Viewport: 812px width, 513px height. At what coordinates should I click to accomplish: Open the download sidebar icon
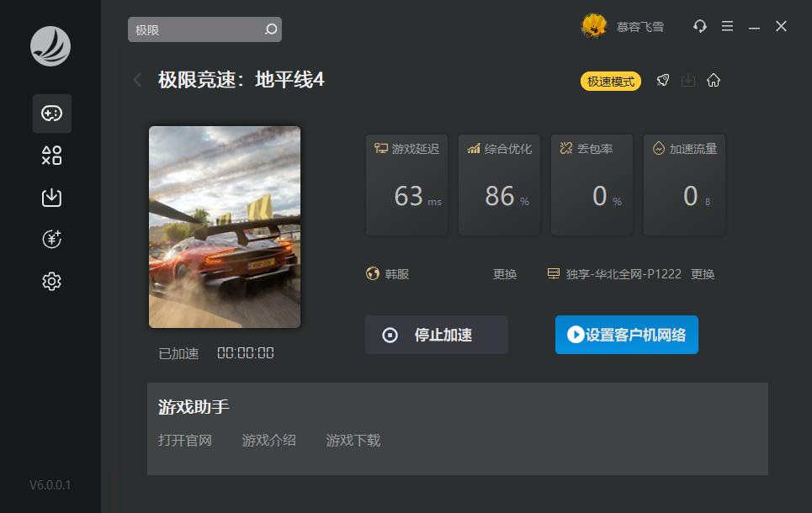(x=52, y=198)
